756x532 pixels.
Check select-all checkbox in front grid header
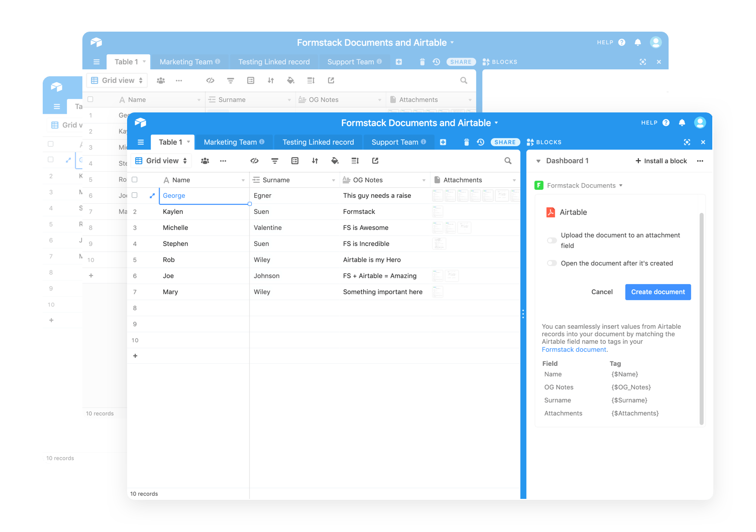(x=135, y=180)
